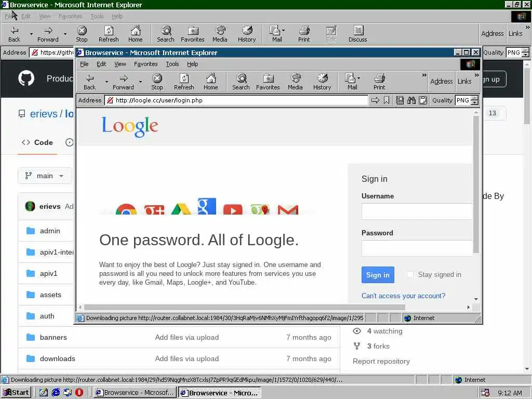532x399 pixels.
Task: Toggle the Stay signed in checkbox
Action: pos(410,274)
